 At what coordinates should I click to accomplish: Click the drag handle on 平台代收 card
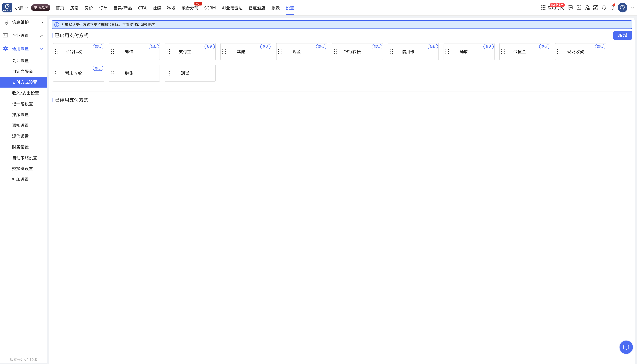pyautogui.click(x=57, y=52)
